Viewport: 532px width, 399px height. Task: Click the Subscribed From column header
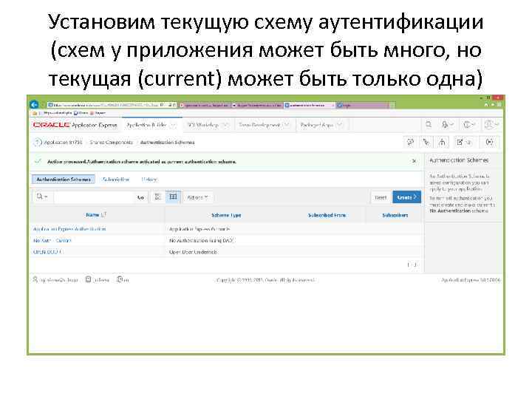click(x=327, y=215)
